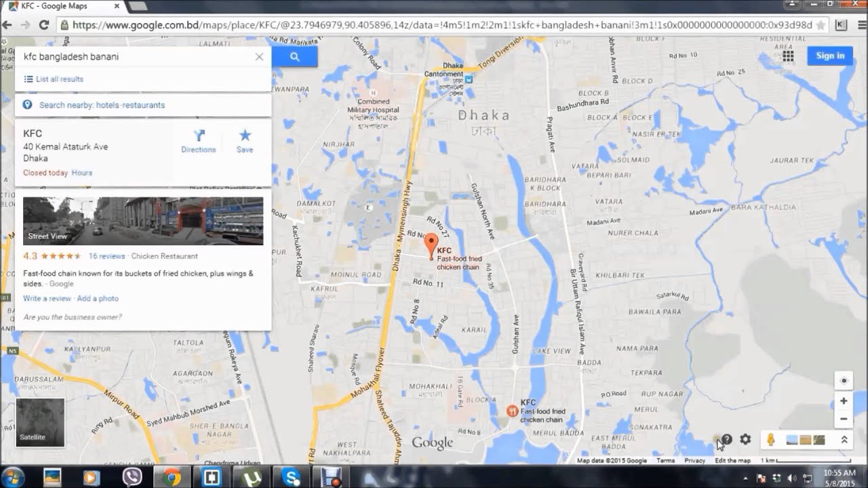Select the yellow Pegman Street View icon

click(x=770, y=440)
